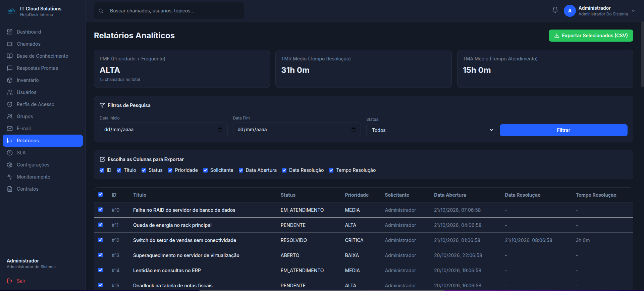This screenshot has width=644, height=291.
Task: Click the Usuários people icon
Action: 10,92
